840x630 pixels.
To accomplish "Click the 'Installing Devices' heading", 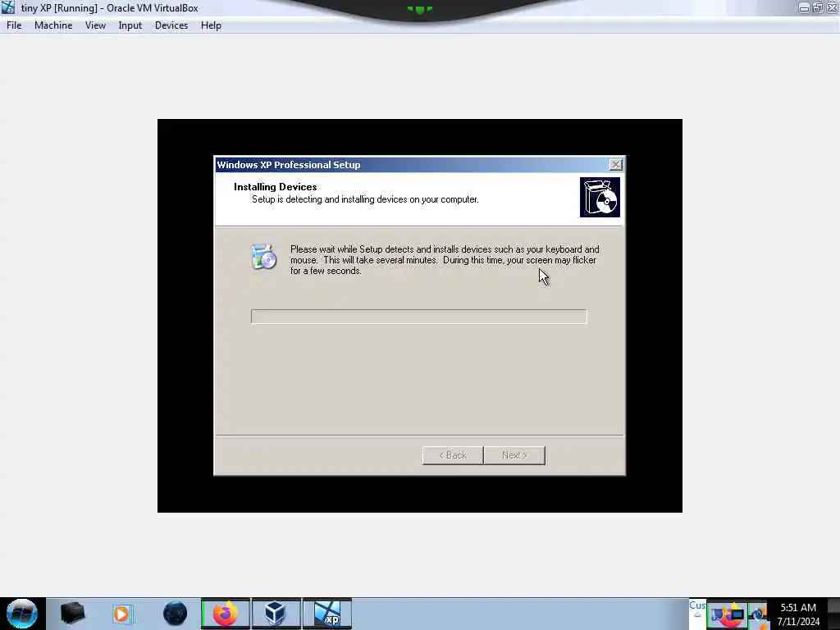I will click(x=276, y=187).
